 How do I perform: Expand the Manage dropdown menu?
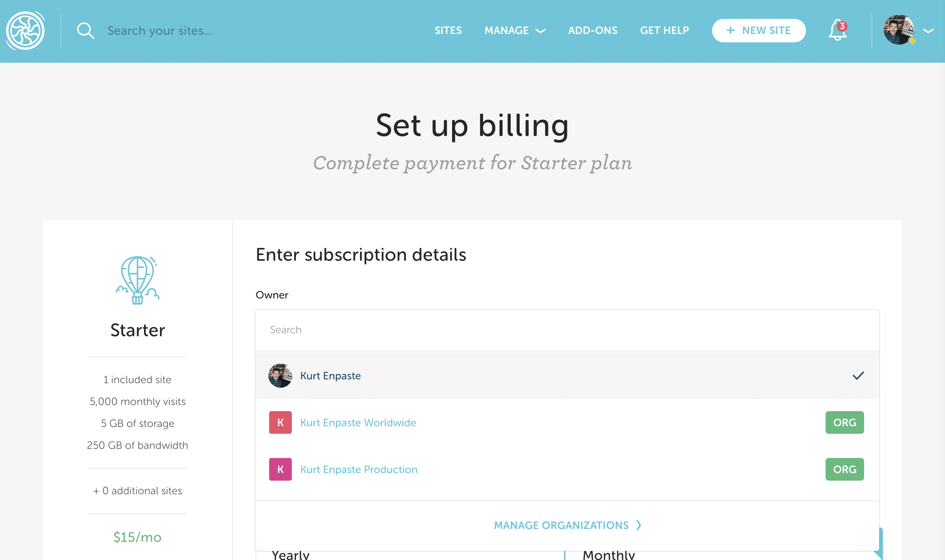click(x=515, y=31)
